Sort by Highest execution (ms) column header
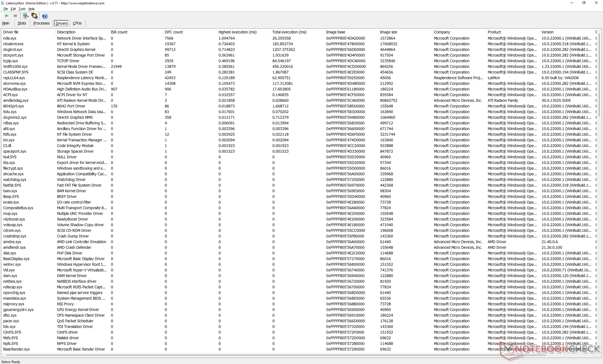 point(237,32)
